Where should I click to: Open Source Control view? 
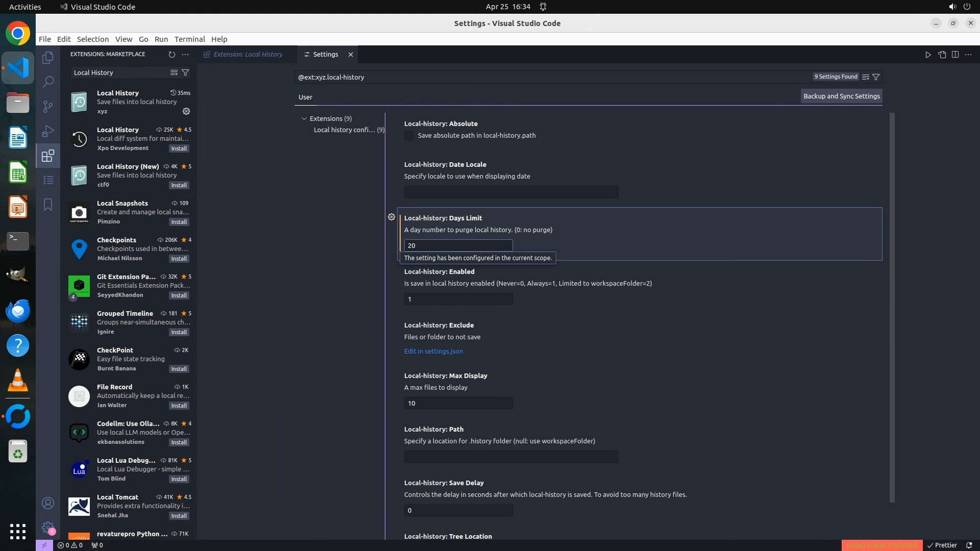[x=48, y=106]
